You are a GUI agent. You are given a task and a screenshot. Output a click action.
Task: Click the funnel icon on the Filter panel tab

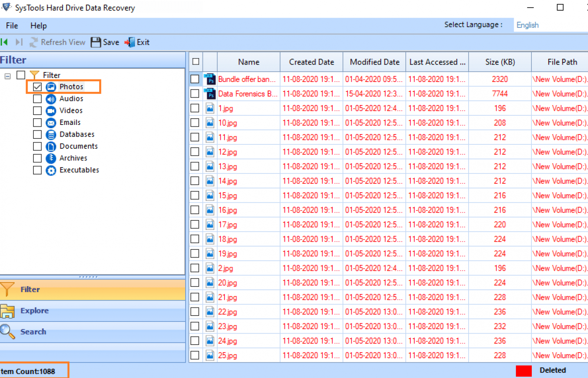click(x=7, y=289)
